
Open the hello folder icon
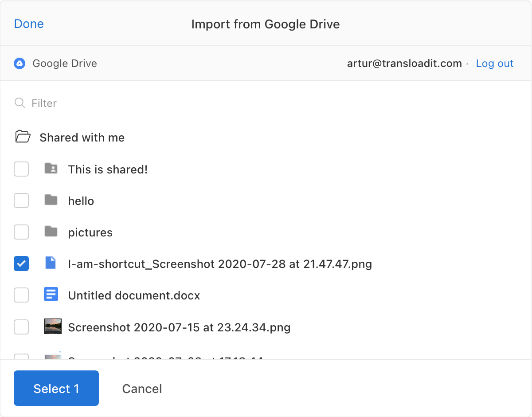click(51, 200)
